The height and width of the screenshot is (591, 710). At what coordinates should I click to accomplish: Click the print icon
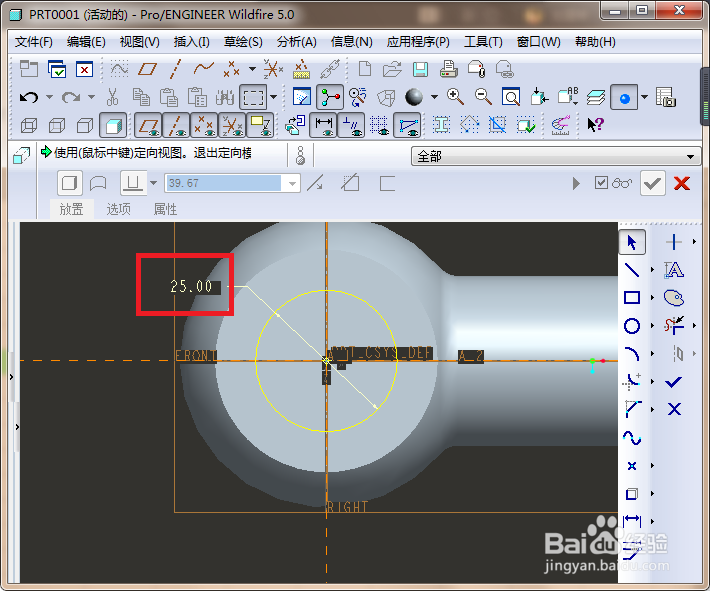448,69
